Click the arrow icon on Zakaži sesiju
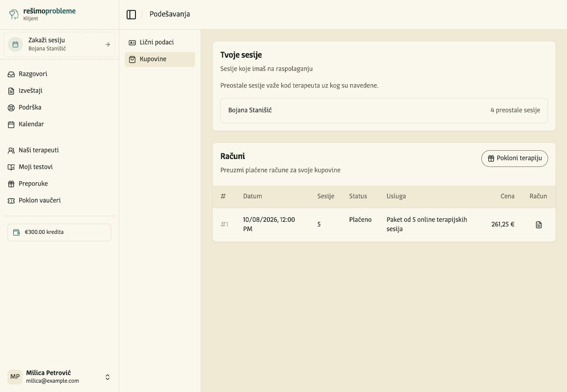Screen dimensions: 567x392 (x=108, y=45)
